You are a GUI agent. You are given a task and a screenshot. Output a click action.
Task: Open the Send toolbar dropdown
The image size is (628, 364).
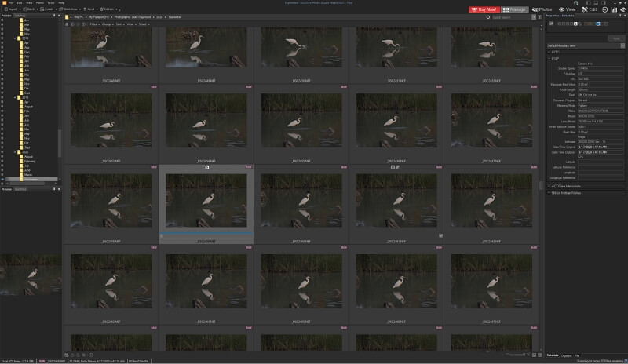click(90, 9)
